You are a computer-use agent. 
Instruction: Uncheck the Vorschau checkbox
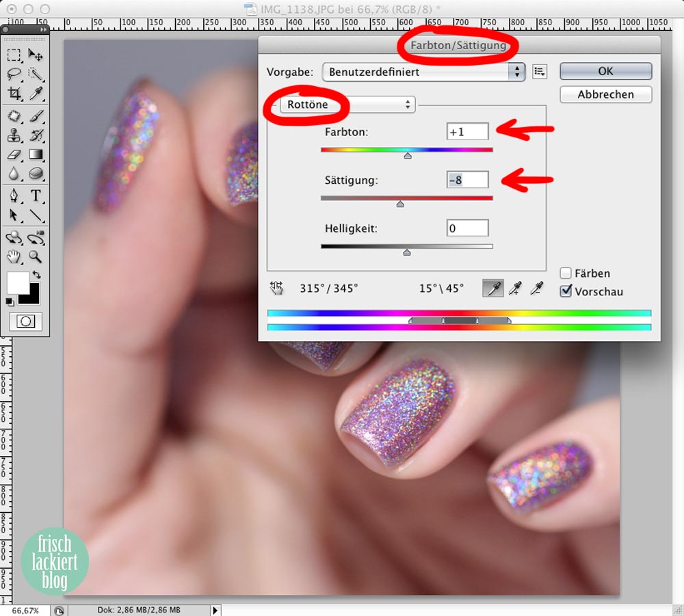(566, 291)
